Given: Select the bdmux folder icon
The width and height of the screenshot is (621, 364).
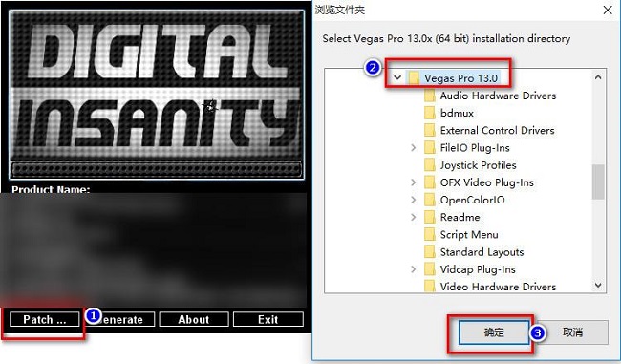Looking at the screenshot, I should pos(430,114).
